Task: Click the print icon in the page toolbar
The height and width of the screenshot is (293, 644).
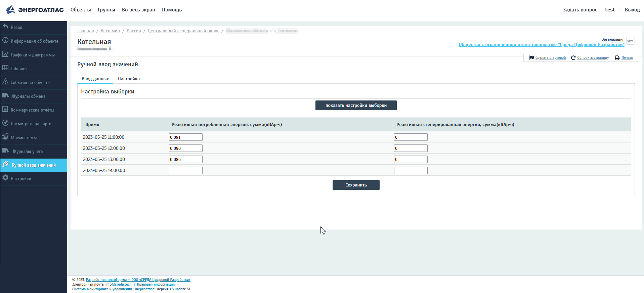Action: (x=617, y=58)
